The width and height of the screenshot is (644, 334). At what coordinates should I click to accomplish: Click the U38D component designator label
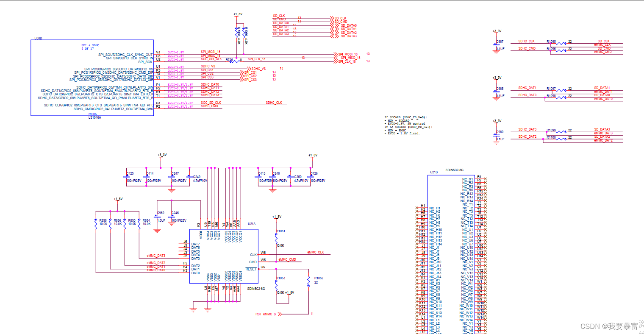(38, 39)
